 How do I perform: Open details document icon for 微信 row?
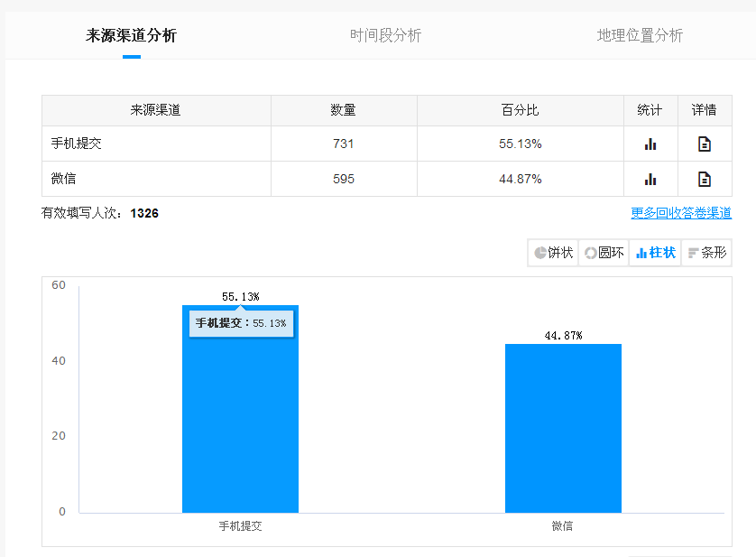(704, 179)
